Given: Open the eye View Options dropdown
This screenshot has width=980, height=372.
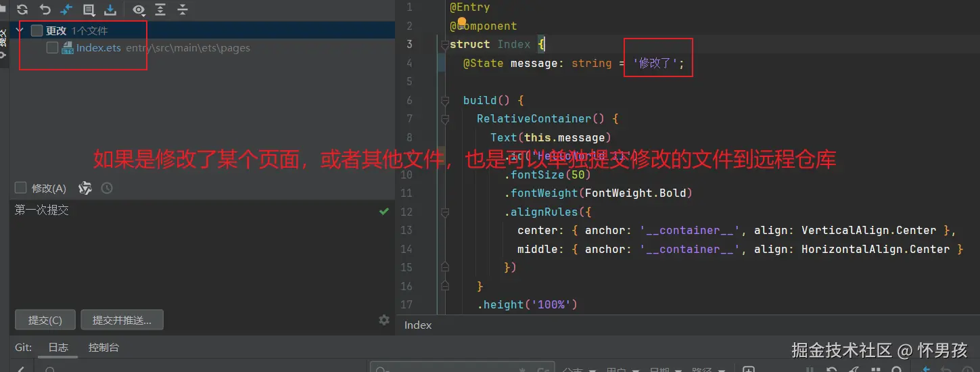Looking at the screenshot, I should coord(139,9).
